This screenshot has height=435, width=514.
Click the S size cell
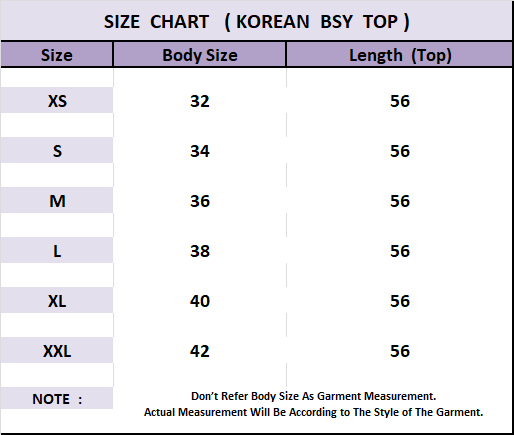tap(57, 150)
